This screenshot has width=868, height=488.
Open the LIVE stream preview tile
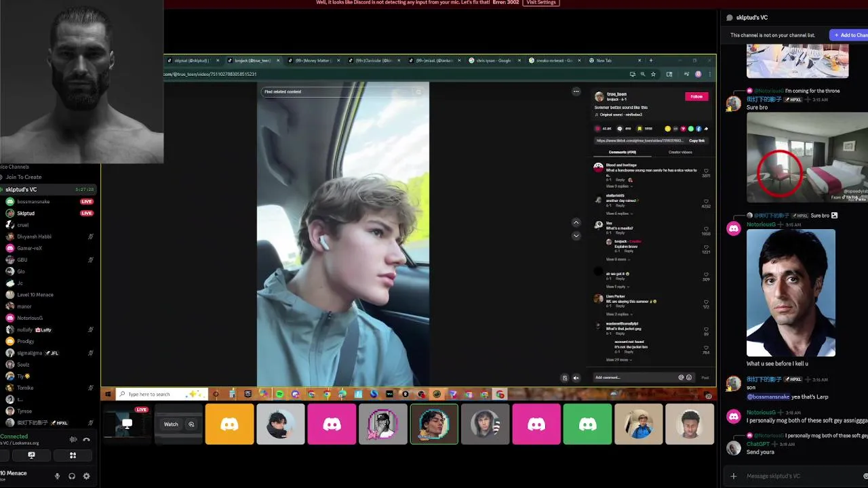[127, 424]
